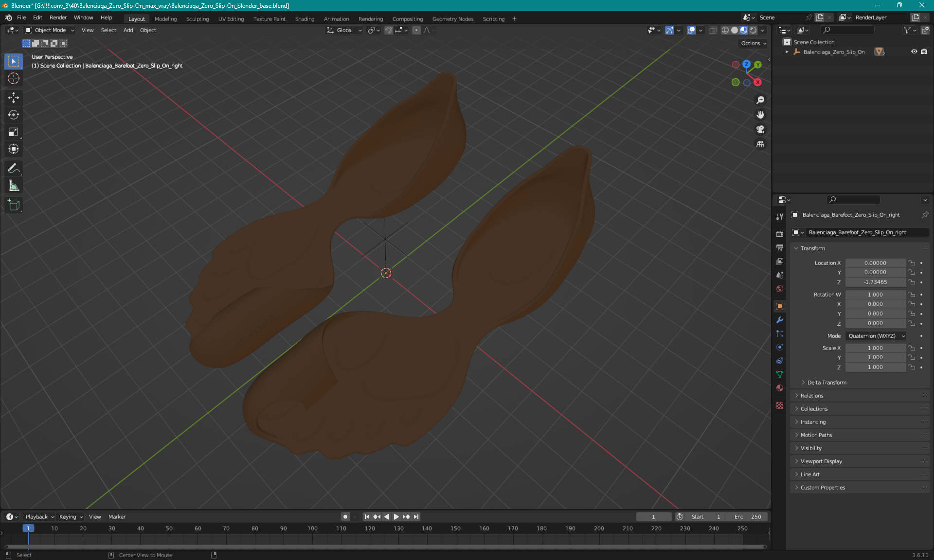
Task: Open the Material properties tab
Action: [x=780, y=388]
